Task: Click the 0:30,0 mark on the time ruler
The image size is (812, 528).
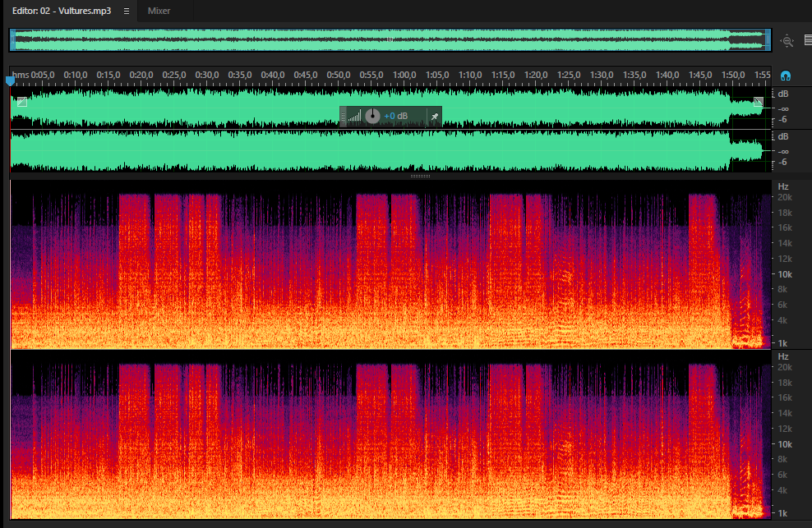Action: pyautogui.click(x=207, y=75)
